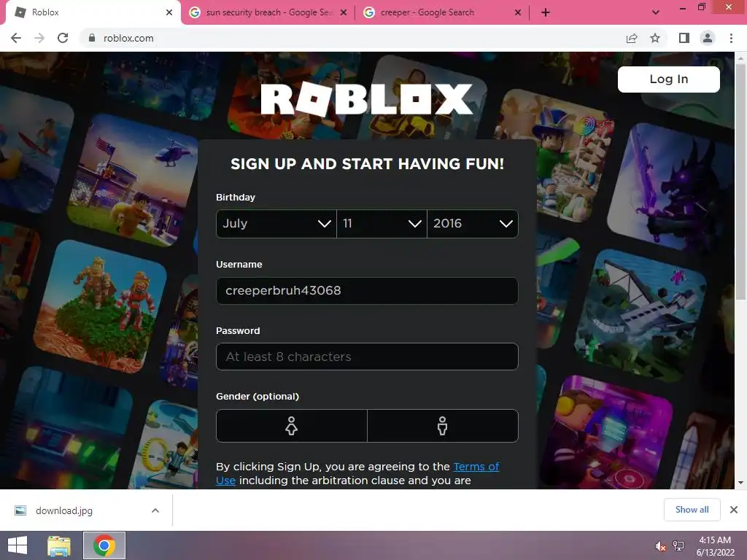Switch to sun security breach tab
This screenshot has height=560, width=747.
point(268,13)
